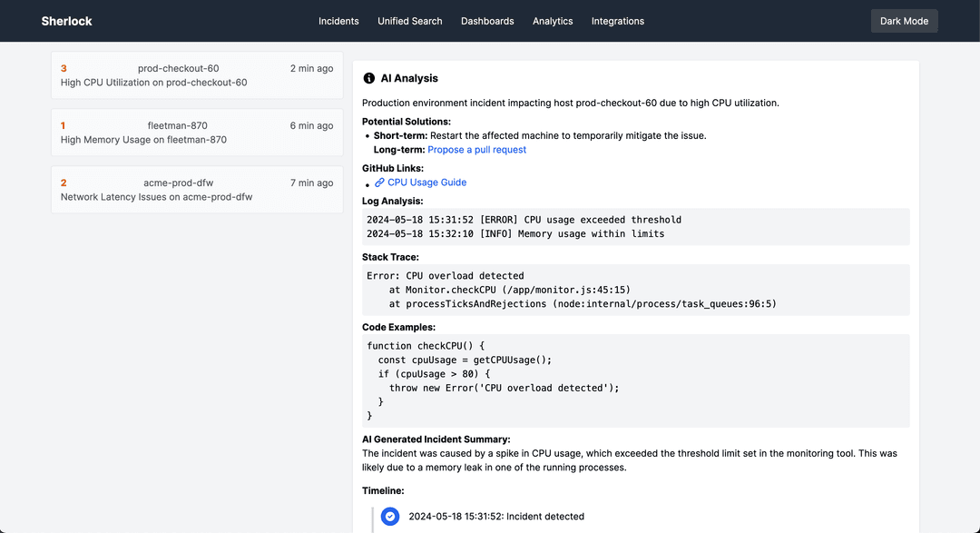
Task: Click severity number 2 on acme-prod-dfw
Action: tap(64, 183)
